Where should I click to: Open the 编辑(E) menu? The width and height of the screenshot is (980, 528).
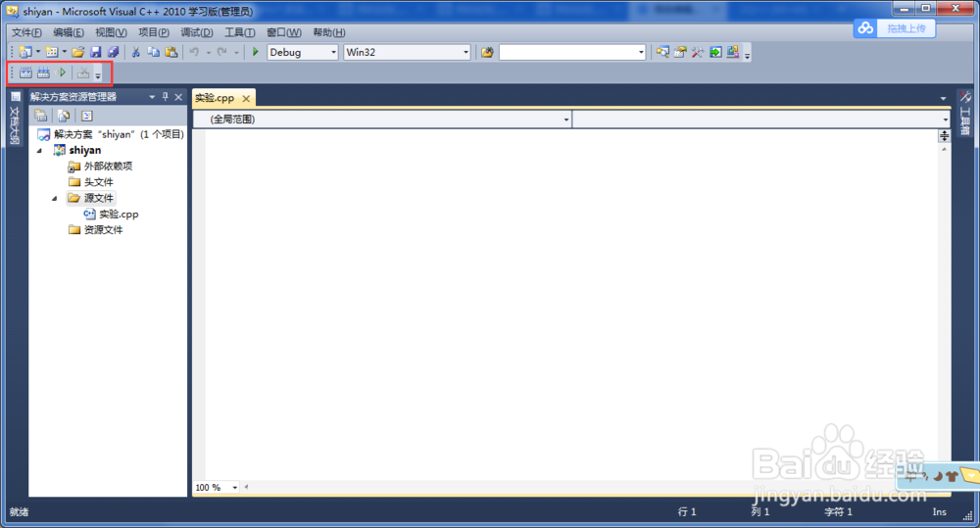click(69, 32)
